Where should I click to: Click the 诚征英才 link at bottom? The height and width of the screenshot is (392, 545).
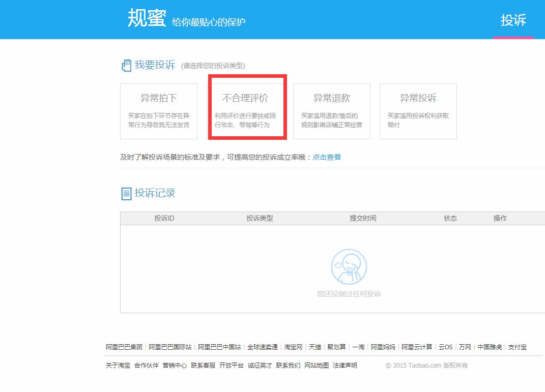(259, 365)
